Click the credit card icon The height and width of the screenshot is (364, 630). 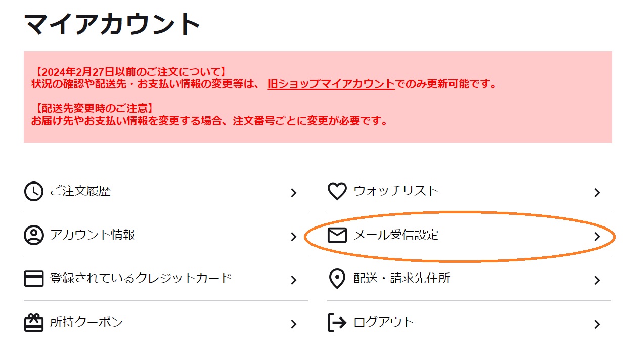tap(34, 279)
